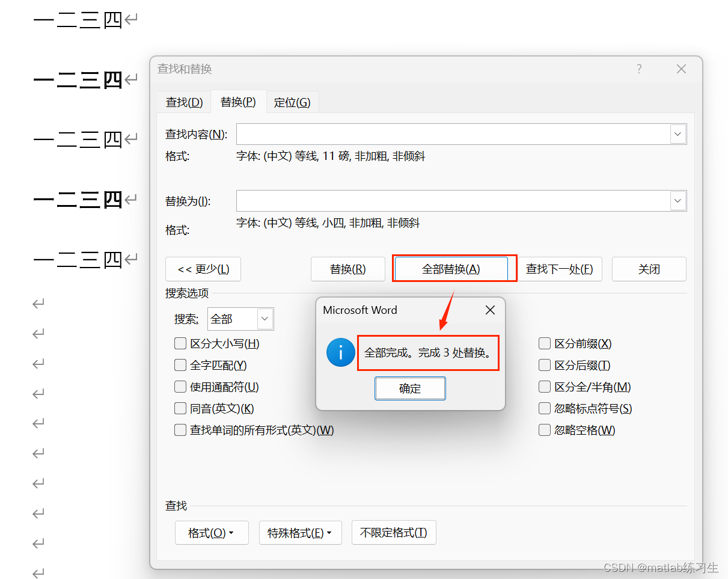Click the 查找下一处(F) button
Viewport: 728px width, 579px height.
pos(559,269)
